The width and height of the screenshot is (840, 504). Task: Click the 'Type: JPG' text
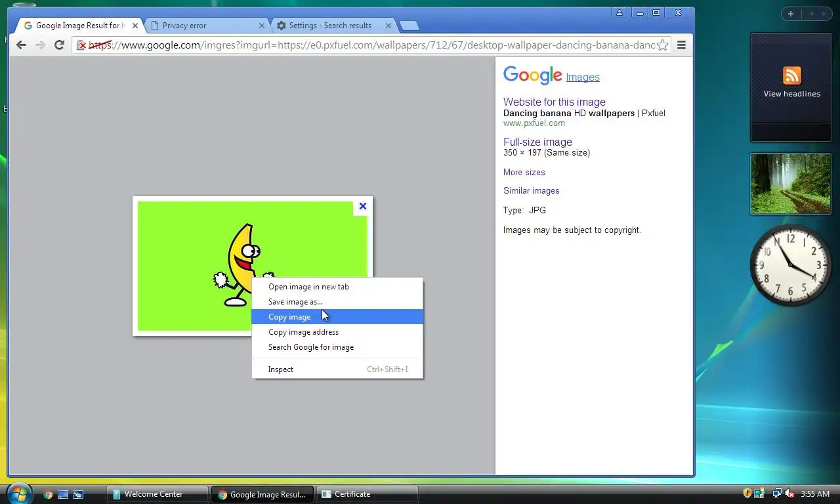524,210
